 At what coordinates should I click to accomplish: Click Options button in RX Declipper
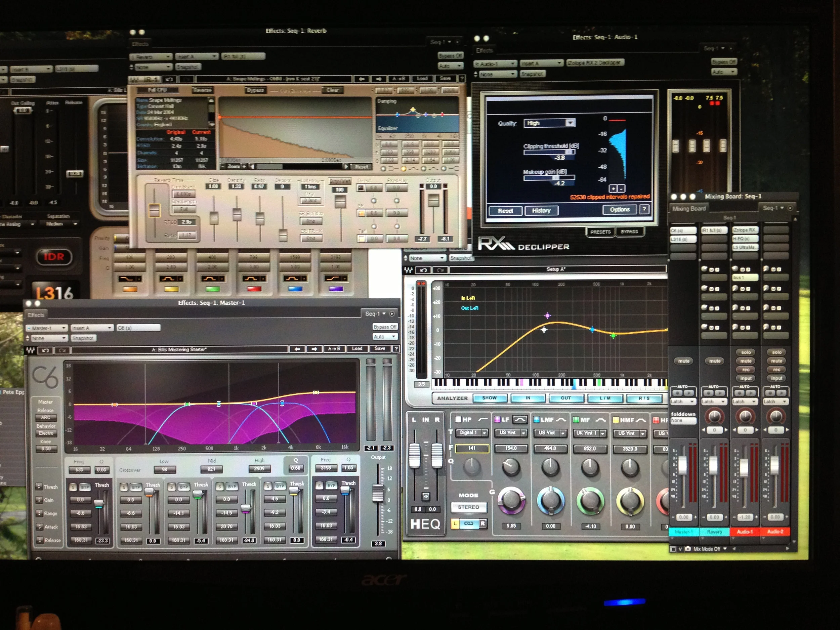pos(620,210)
